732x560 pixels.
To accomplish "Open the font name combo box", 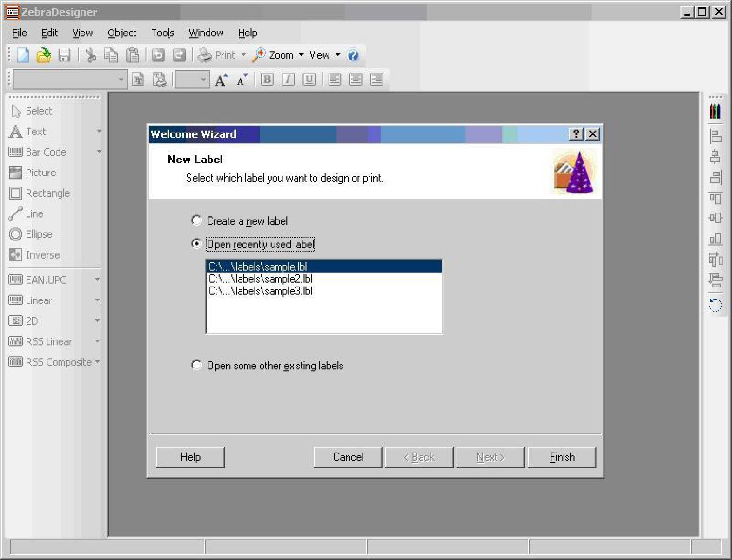I will (70, 80).
